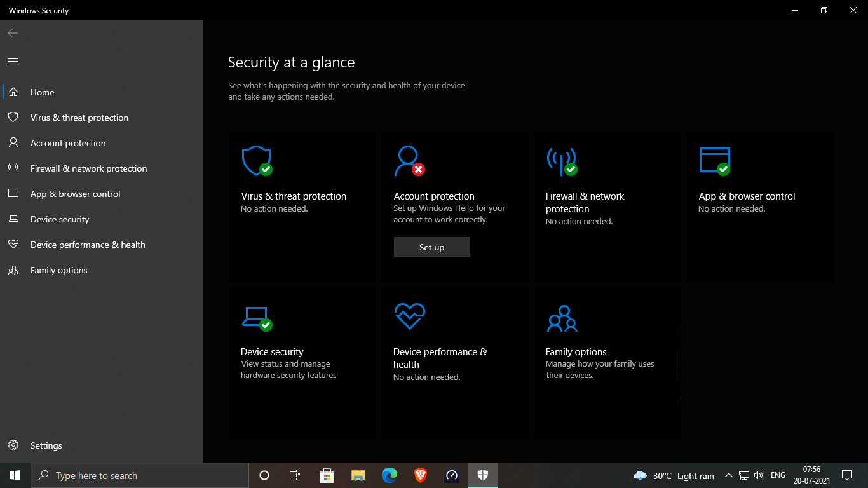
Task: Open the weather widget showing 30°C Light rain
Action: coord(674,475)
